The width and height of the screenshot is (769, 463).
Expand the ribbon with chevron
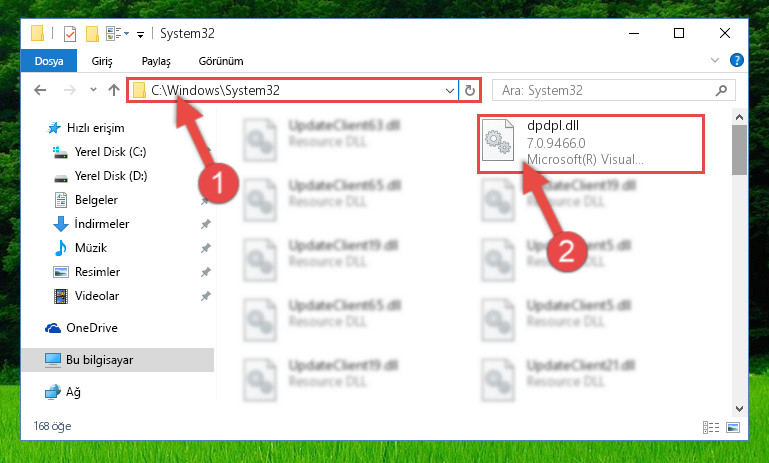click(715, 60)
